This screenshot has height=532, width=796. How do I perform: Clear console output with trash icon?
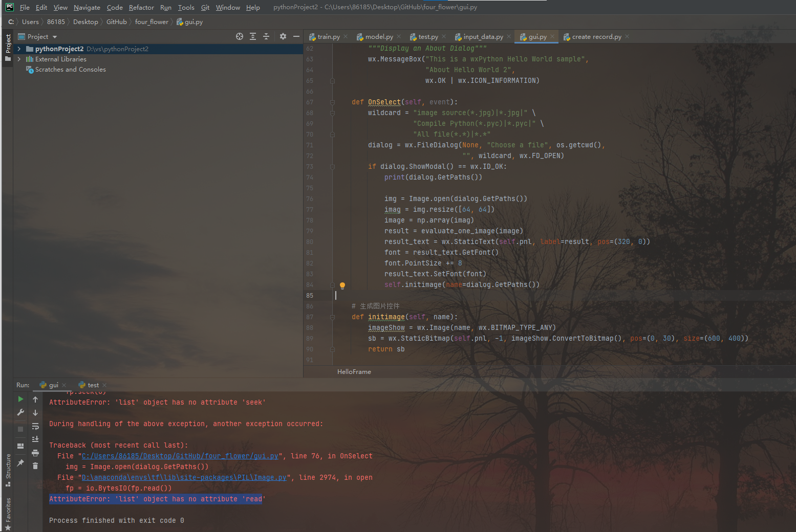35,466
